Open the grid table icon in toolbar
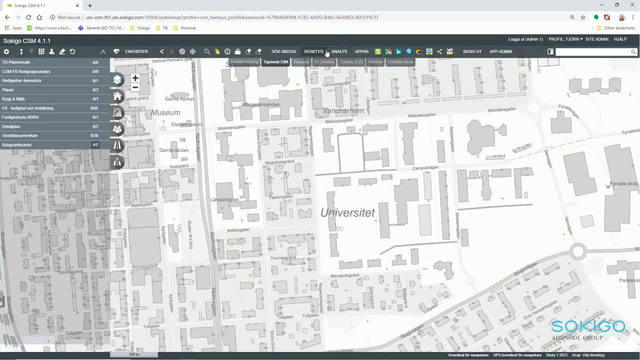The width and height of the screenshot is (640, 360). tap(41, 52)
